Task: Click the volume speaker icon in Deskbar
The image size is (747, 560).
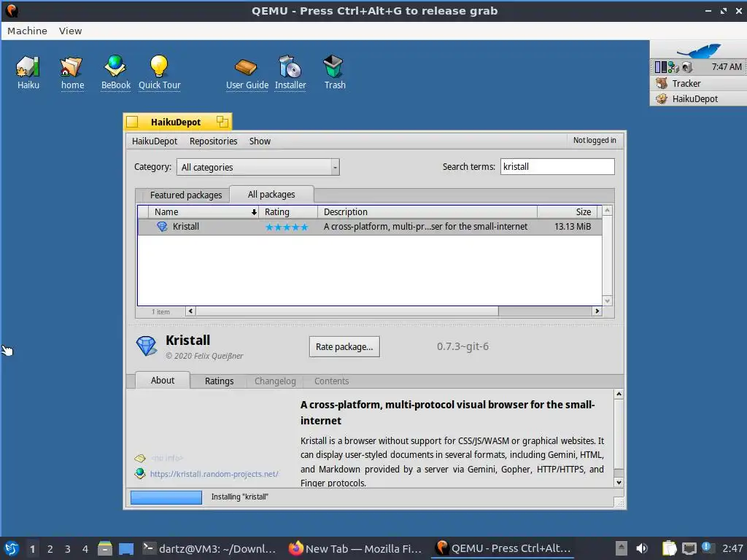Action: tap(686, 67)
